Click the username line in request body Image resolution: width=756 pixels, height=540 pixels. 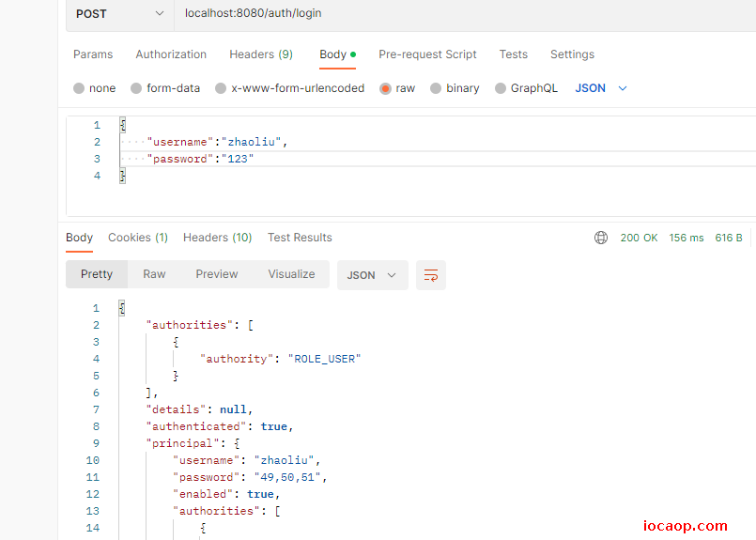217,142
